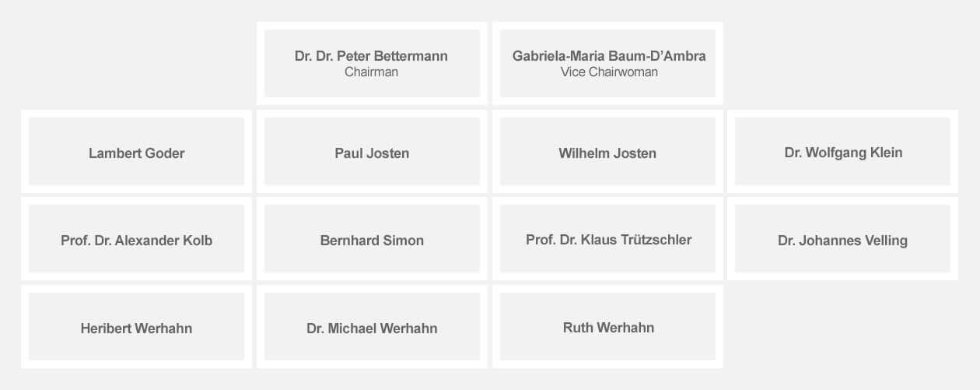Click the name text Lambert Goder
Viewport: 980px width, 390px height.
coord(136,153)
